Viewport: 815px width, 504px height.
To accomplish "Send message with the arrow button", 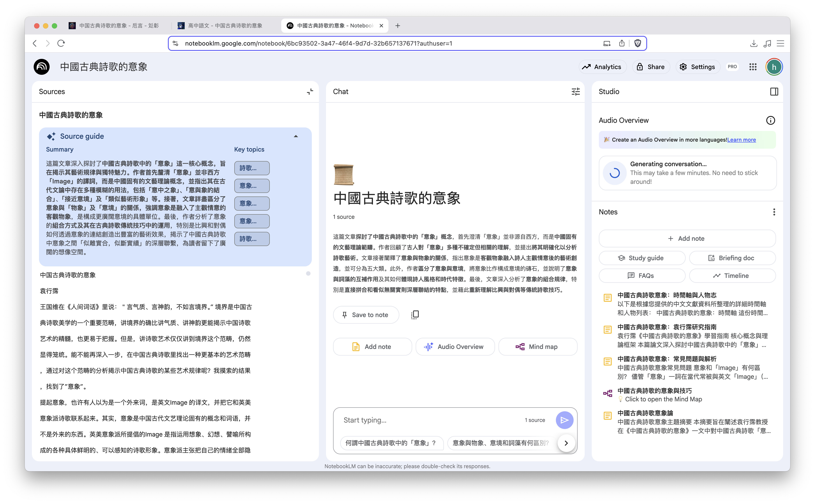I will click(564, 420).
